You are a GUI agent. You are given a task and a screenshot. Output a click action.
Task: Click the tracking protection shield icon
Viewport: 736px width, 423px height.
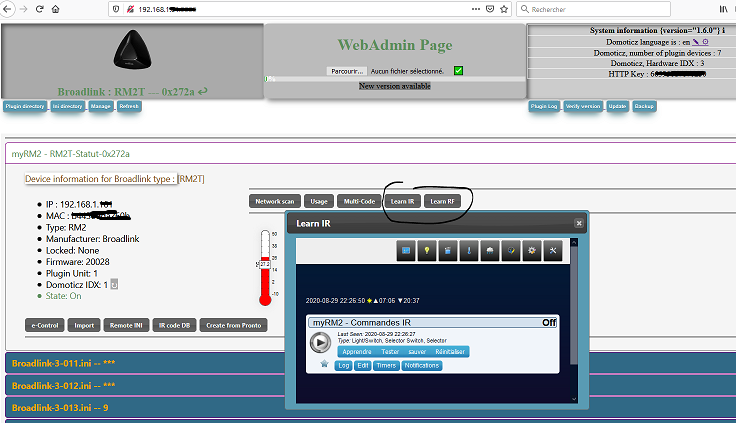[x=116, y=9]
